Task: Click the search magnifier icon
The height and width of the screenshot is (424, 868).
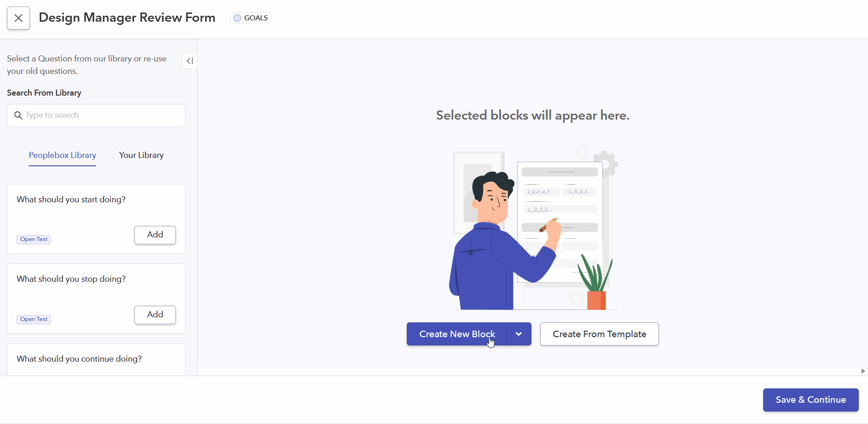Action: point(18,115)
